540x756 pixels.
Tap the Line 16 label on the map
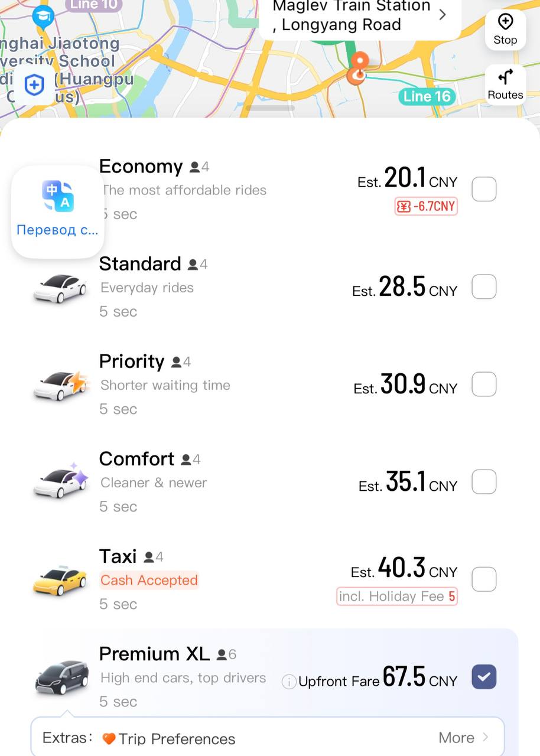pyautogui.click(x=427, y=96)
